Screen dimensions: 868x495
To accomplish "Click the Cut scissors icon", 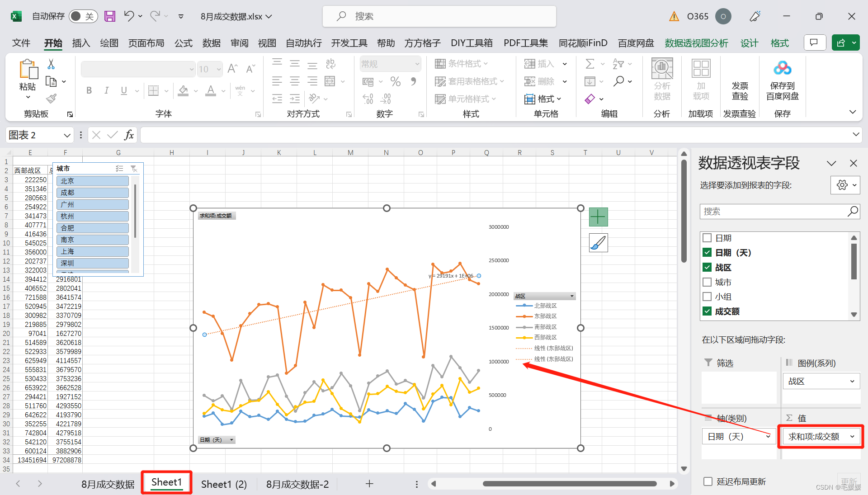I will [51, 64].
